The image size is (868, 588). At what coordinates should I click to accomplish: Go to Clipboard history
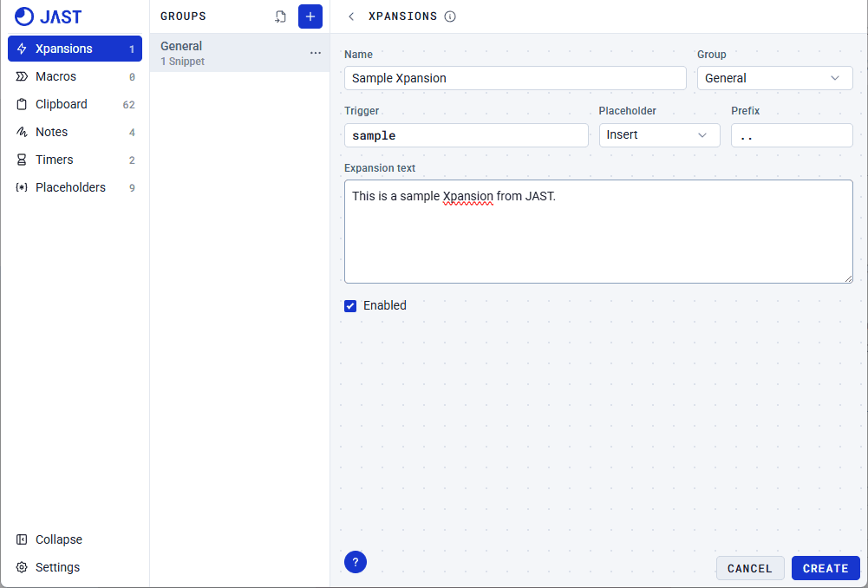(x=75, y=104)
